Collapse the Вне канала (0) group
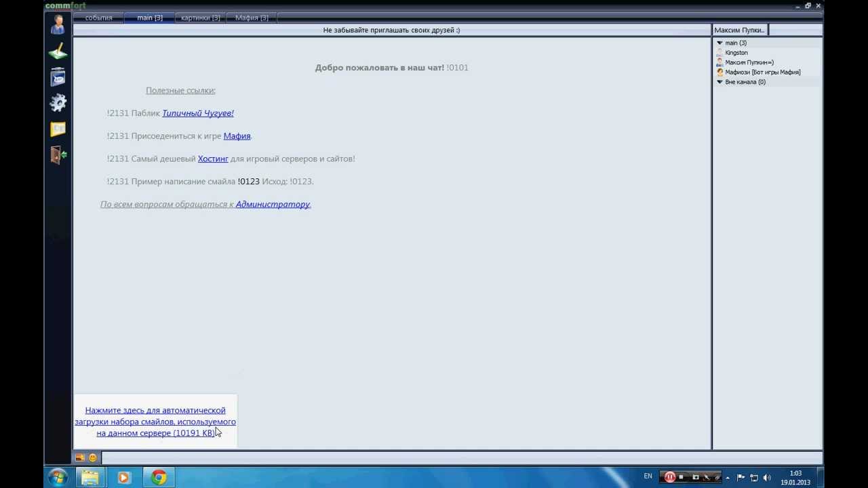This screenshot has height=488, width=868. click(x=719, y=82)
